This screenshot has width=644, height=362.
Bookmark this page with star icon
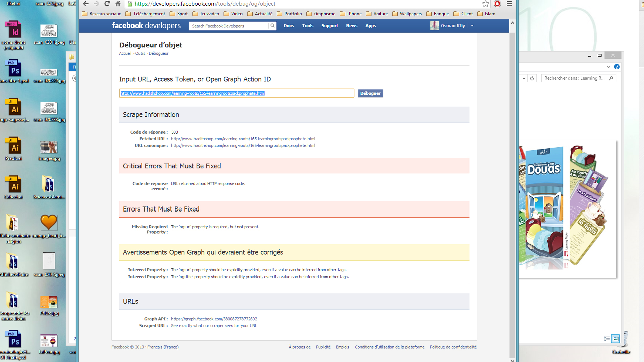click(485, 4)
